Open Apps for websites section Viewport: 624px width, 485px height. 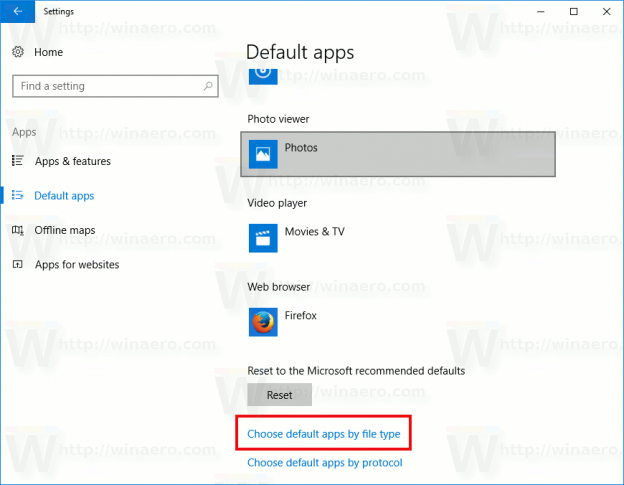pyautogui.click(x=77, y=265)
